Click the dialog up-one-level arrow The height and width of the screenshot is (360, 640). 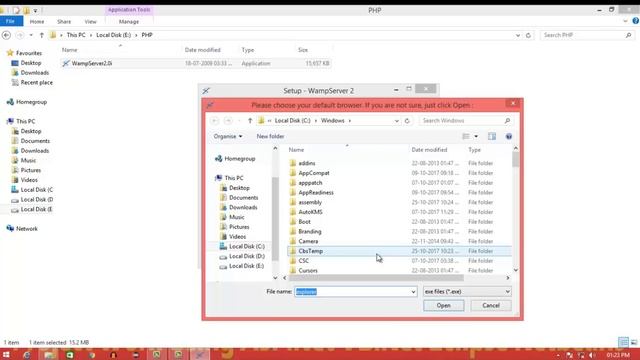250,121
